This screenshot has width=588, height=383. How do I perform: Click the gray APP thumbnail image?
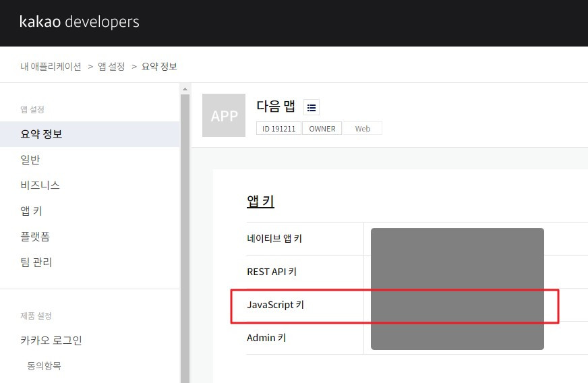(224, 115)
